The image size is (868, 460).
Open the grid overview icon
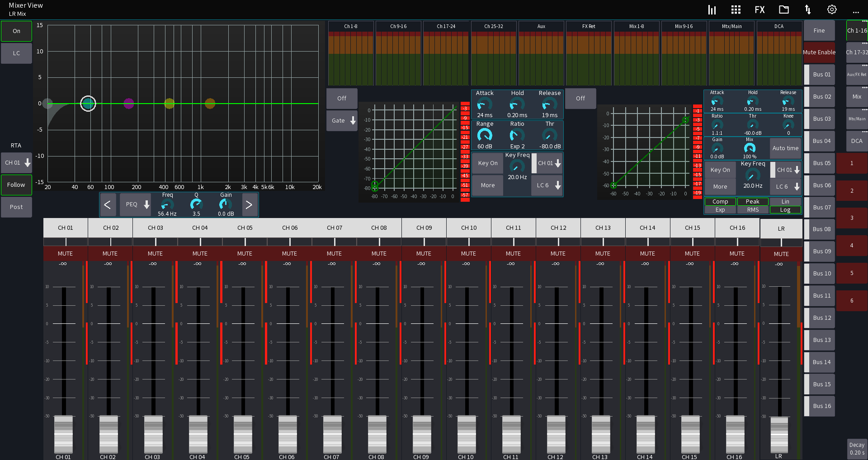tap(736, 9)
